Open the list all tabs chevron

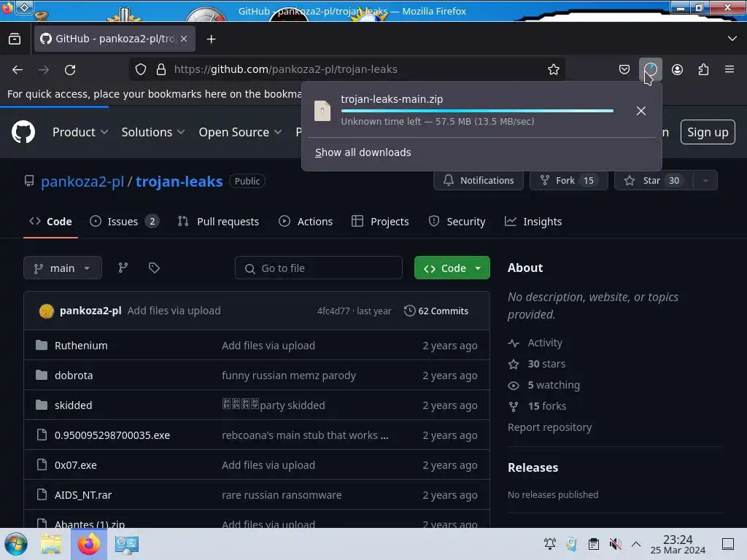coord(732,39)
